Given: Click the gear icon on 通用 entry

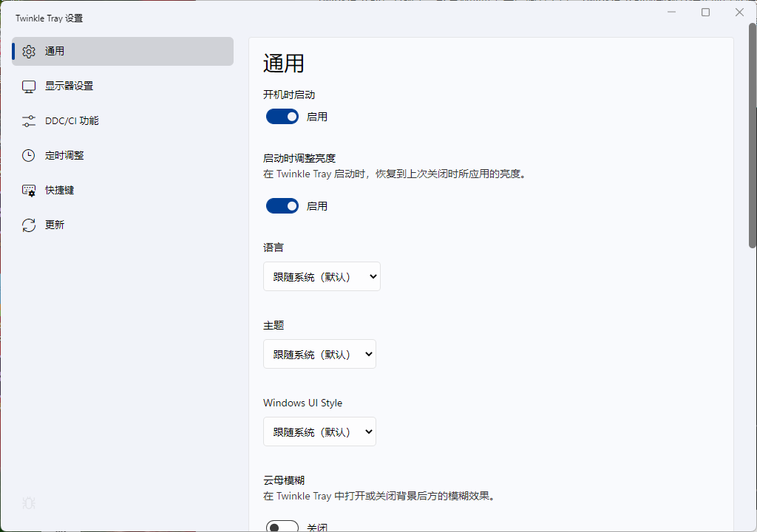Looking at the screenshot, I should tap(28, 51).
